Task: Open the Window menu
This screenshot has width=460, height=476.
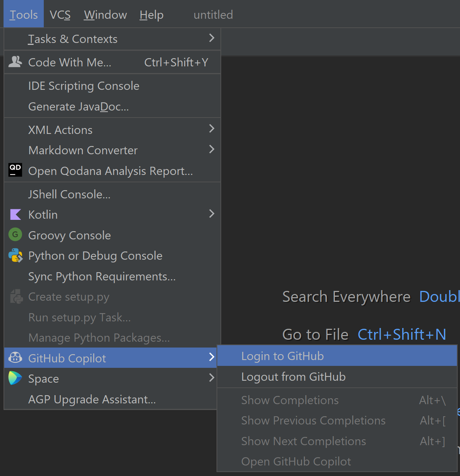Action: point(106,15)
